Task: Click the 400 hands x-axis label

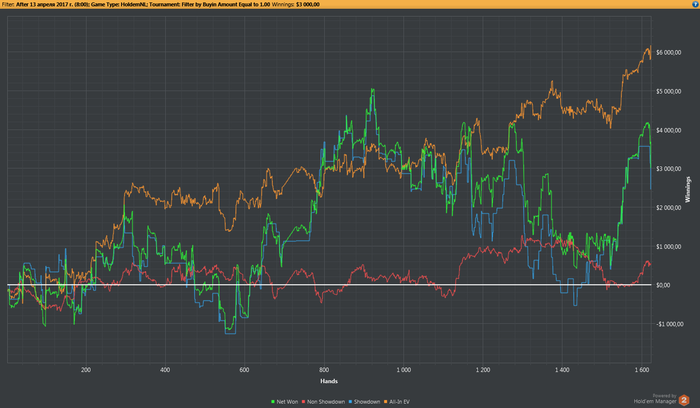Action: click(165, 370)
